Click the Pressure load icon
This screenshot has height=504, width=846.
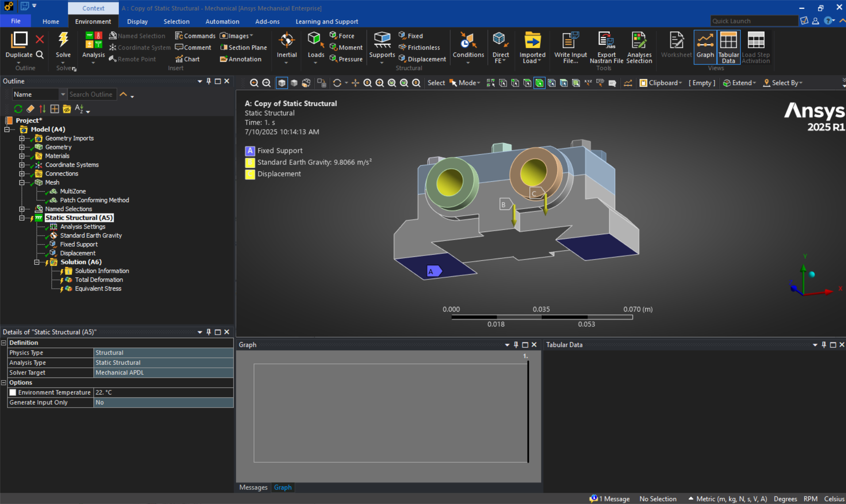click(x=346, y=59)
